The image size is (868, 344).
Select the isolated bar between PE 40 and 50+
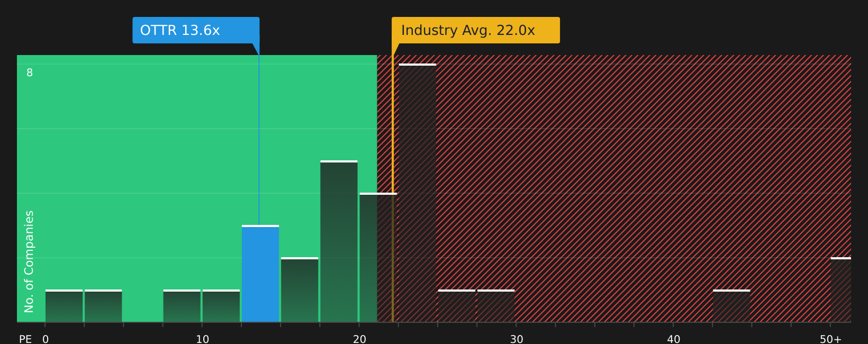pyautogui.click(x=731, y=306)
